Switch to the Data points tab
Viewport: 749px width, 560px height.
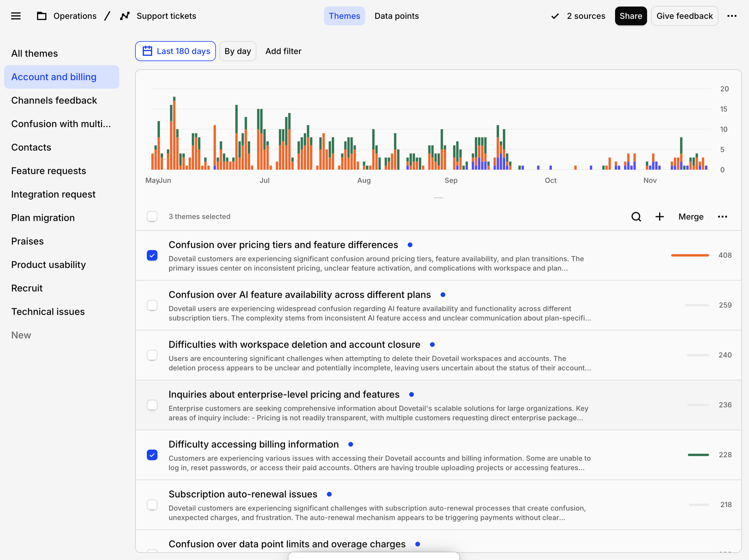coord(396,16)
